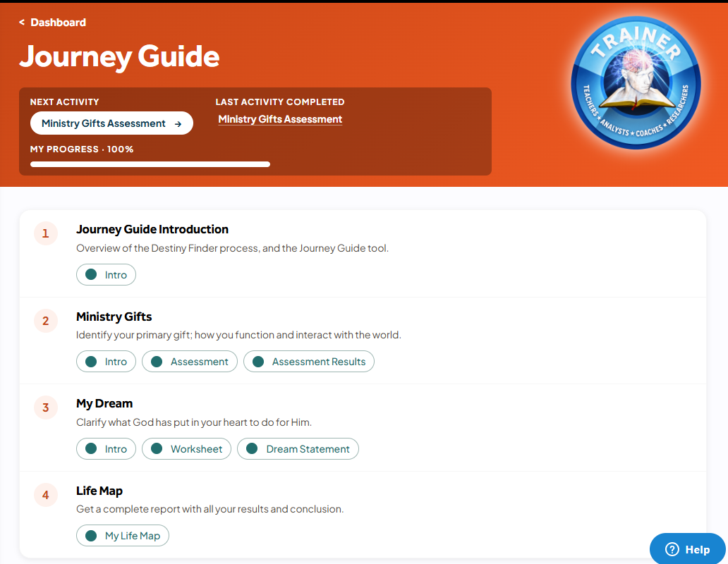Click the step 4 number circle

pos(45,495)
